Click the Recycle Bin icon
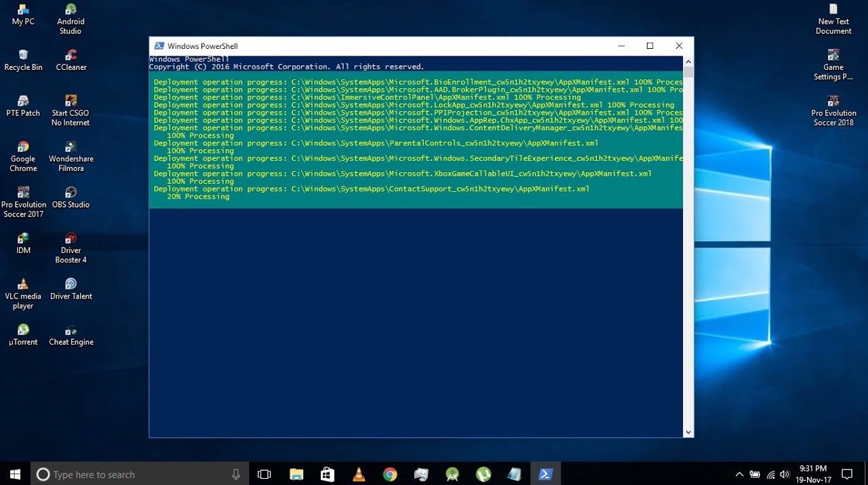Screen dimensions: 868x485 [23, 56]
